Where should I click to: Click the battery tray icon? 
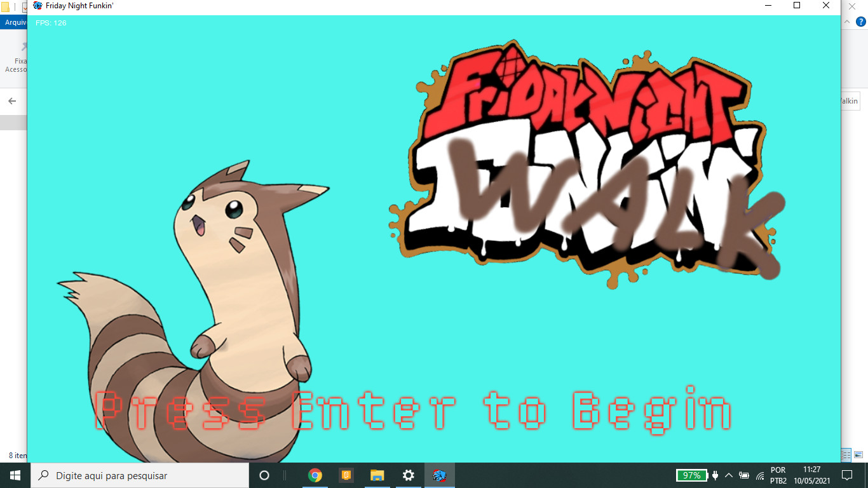pos(744,475)
